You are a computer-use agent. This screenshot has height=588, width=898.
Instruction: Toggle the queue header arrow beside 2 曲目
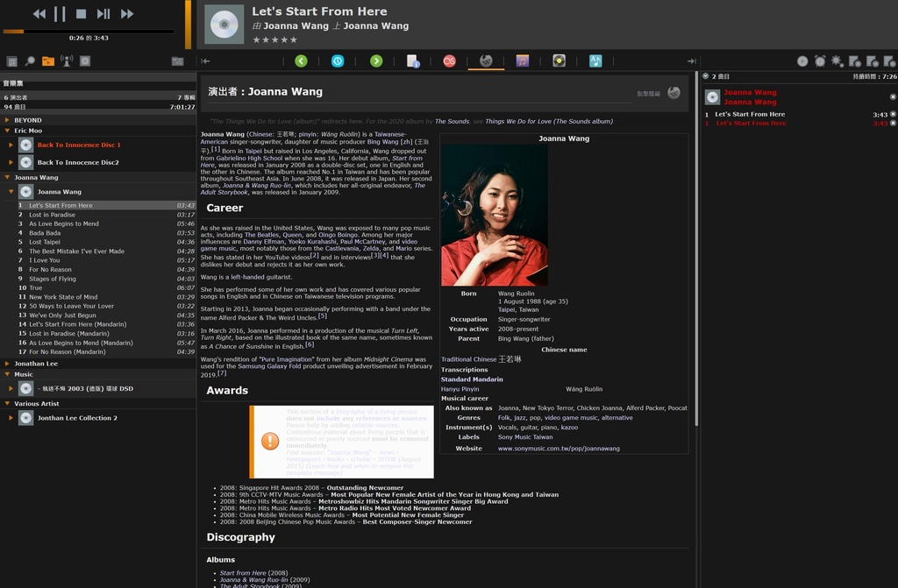click(x=706, y=76)
